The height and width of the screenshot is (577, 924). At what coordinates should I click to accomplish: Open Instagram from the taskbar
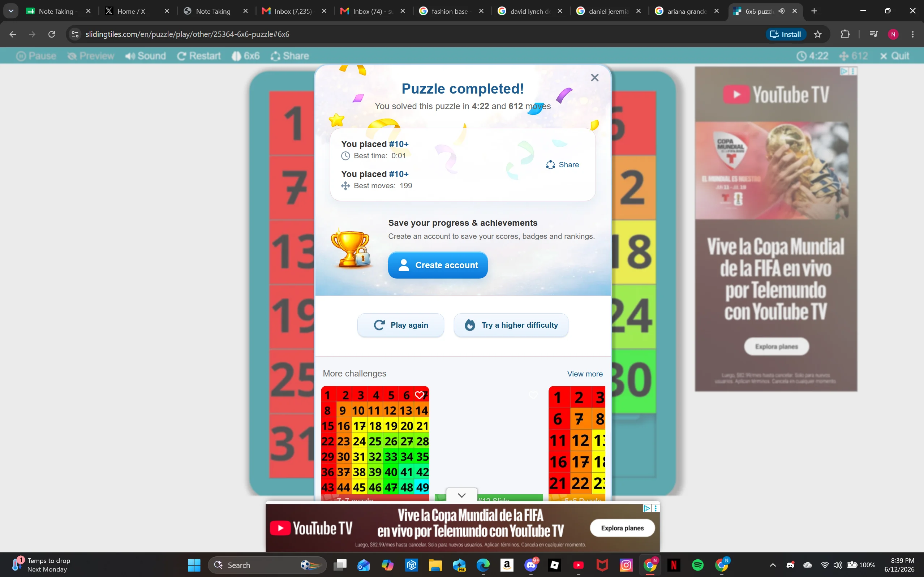[x=626, y=565]
